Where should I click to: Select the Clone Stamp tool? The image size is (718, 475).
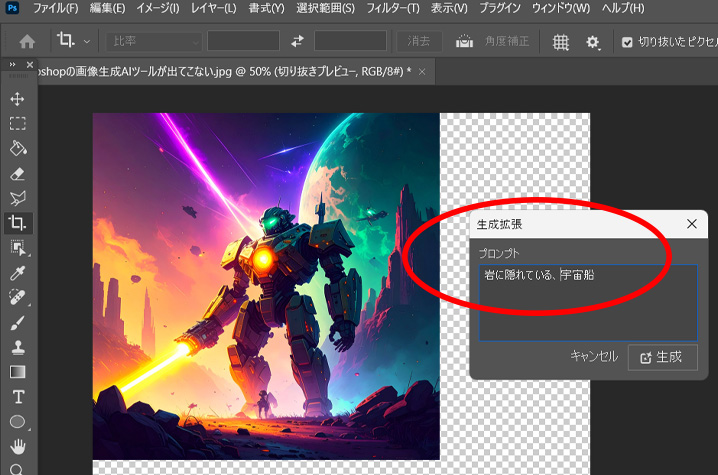click(x=17, y=347)
